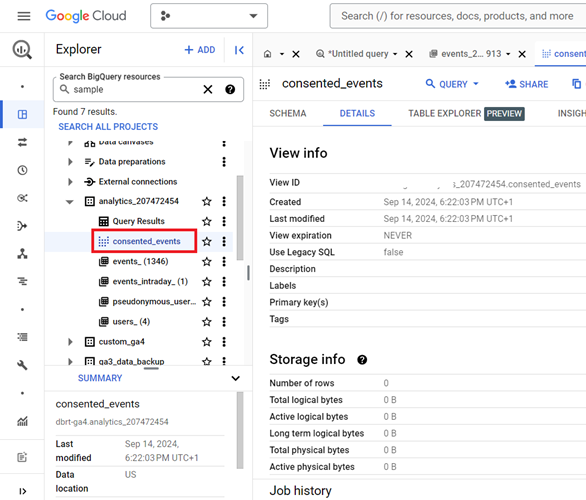
Task: Star the events_ (1346) table
Action: [x=207, y=262]
